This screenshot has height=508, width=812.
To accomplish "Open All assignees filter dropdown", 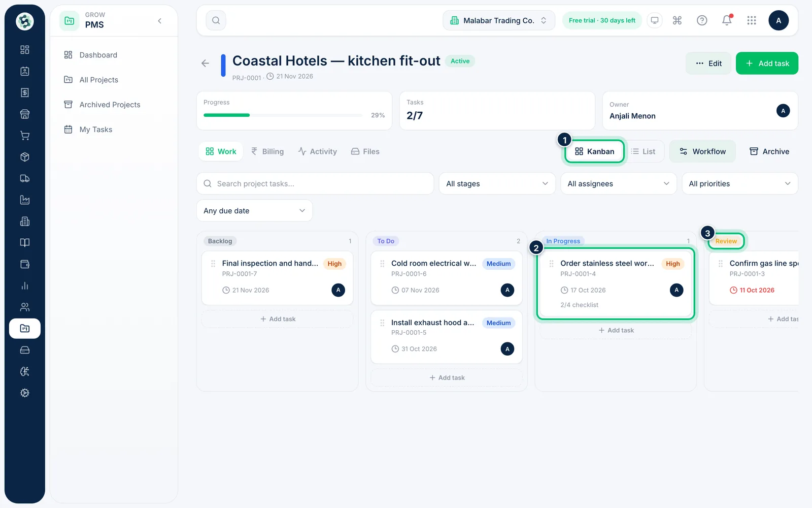I will tap(618, 183).
